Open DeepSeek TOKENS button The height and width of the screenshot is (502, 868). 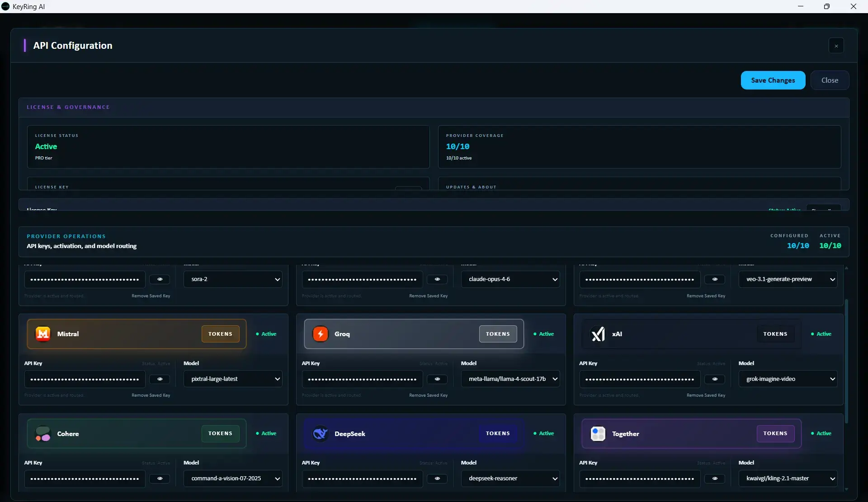(x=498, y=434)
